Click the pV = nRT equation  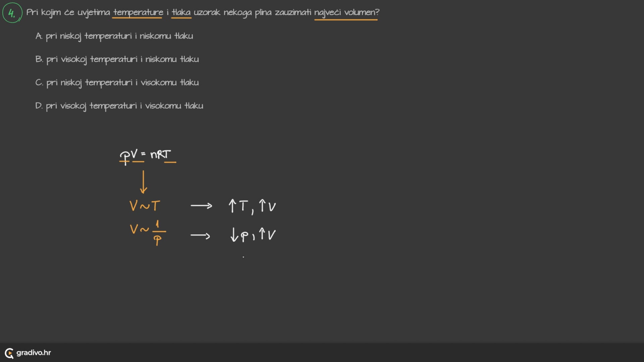(x=146, y=155)
